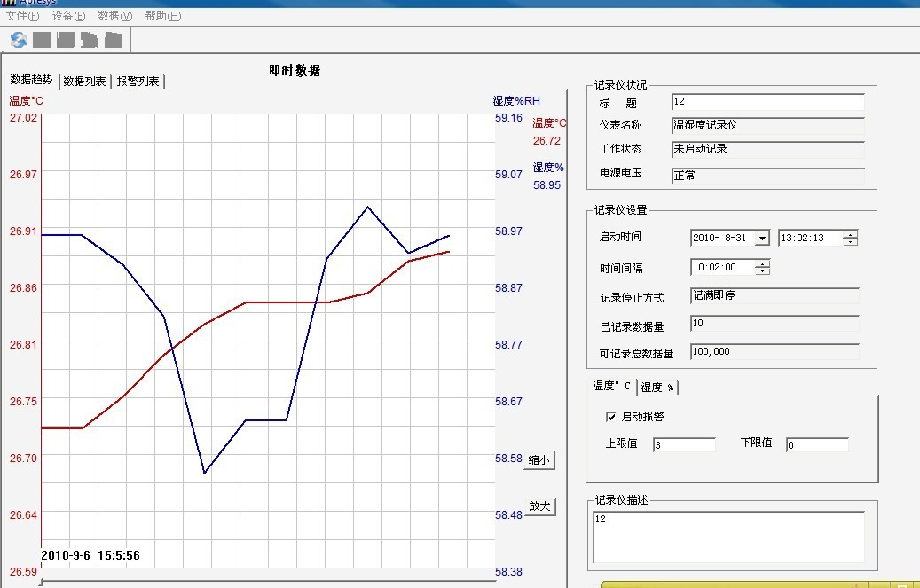The width and height of the screenshot is (920, 588).
Task: Click the 标题 title input field
Action: click(767, 102)
